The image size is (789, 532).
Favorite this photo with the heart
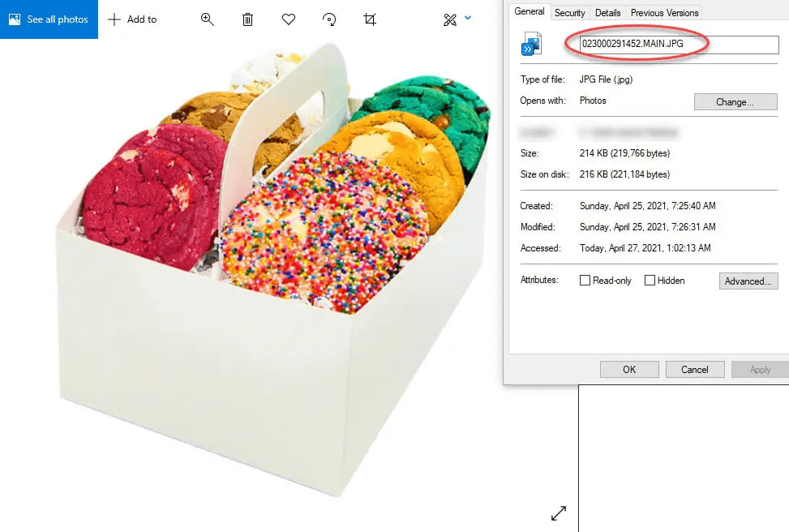pyautogui.click(x=288, y=18)
